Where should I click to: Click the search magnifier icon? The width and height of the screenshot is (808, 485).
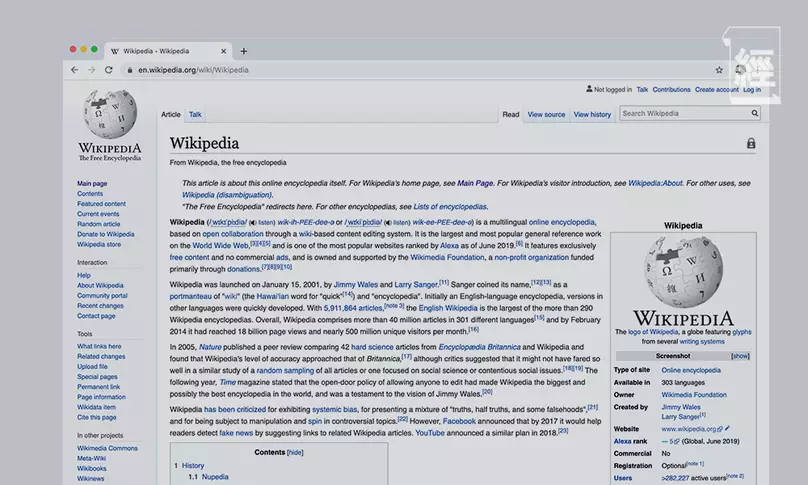click(x=754, y=113)
